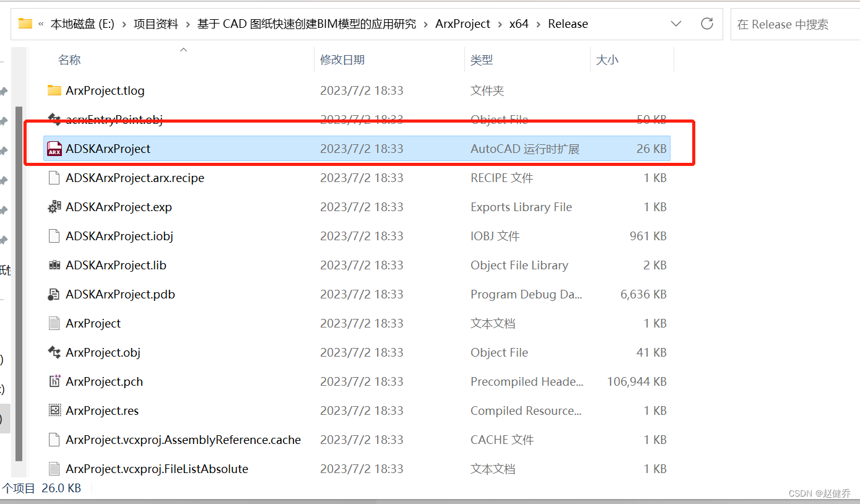Image resolution: width=860 pixels, height=504 pixels.
Task: Click the AutoCAD 运行时扩展 type cell
Action: [525, 149]
